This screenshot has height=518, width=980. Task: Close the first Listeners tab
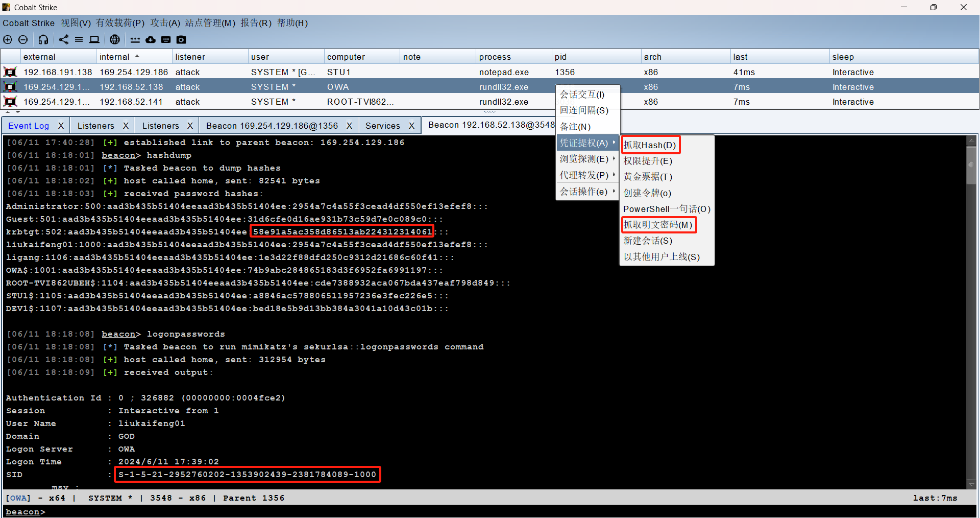pyautogui.click(x=126, y=126)
